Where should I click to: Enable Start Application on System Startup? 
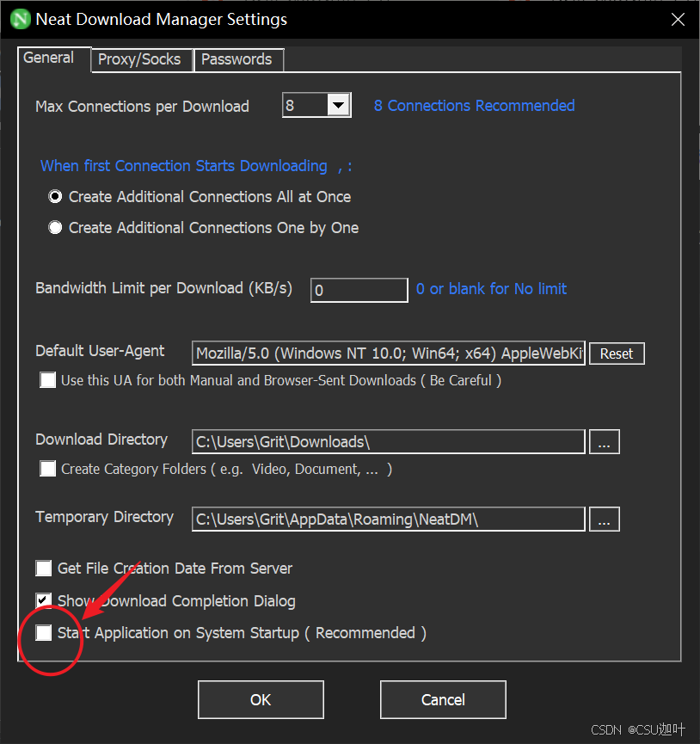pos(44,633)
